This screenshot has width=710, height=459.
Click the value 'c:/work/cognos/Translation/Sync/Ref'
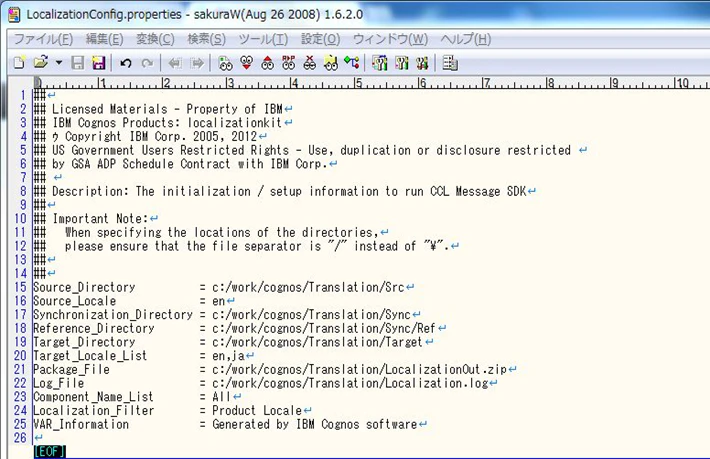[x=324, y=328]
